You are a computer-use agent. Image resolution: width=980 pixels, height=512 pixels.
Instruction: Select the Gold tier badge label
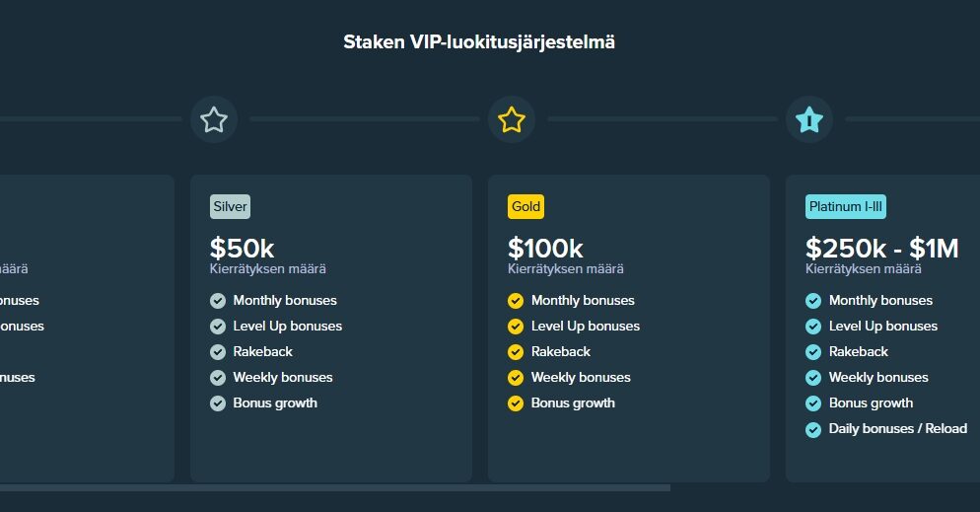[x=525, y=206]
